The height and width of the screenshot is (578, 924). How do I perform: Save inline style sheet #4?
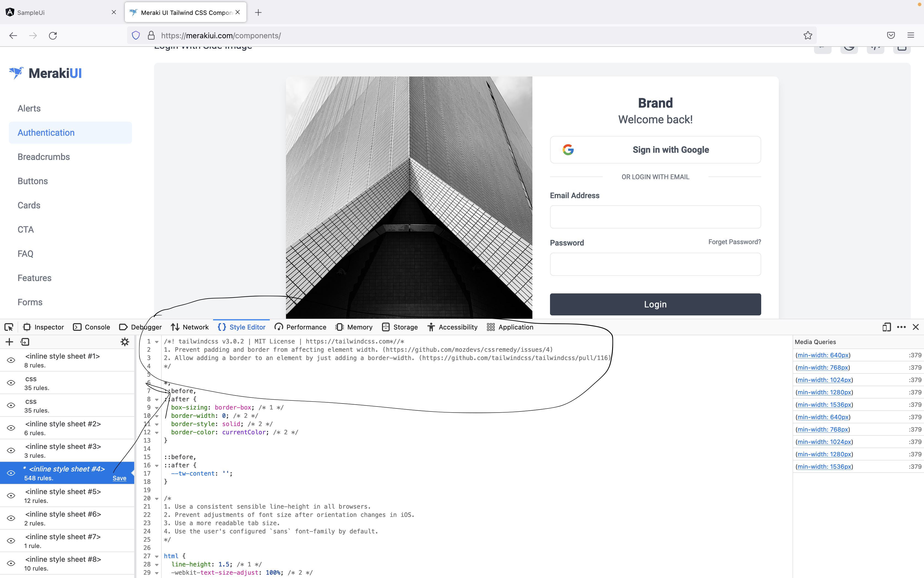120,478
